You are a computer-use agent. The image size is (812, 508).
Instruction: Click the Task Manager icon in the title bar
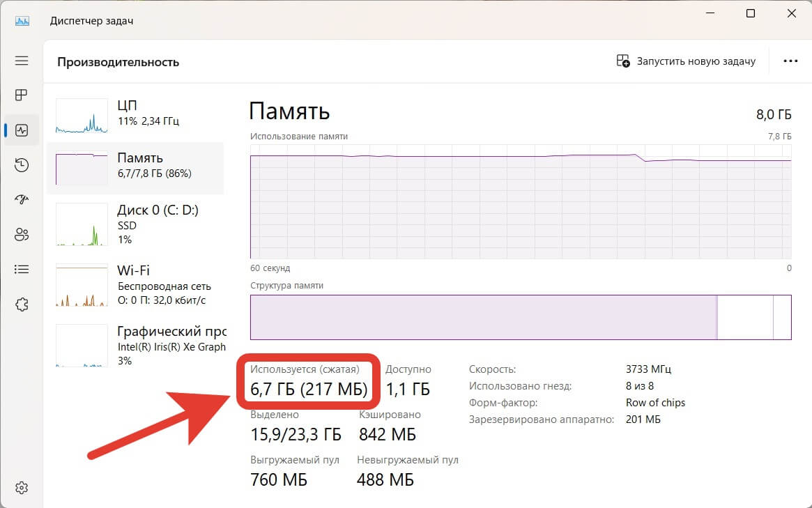[x=22, y=20]
